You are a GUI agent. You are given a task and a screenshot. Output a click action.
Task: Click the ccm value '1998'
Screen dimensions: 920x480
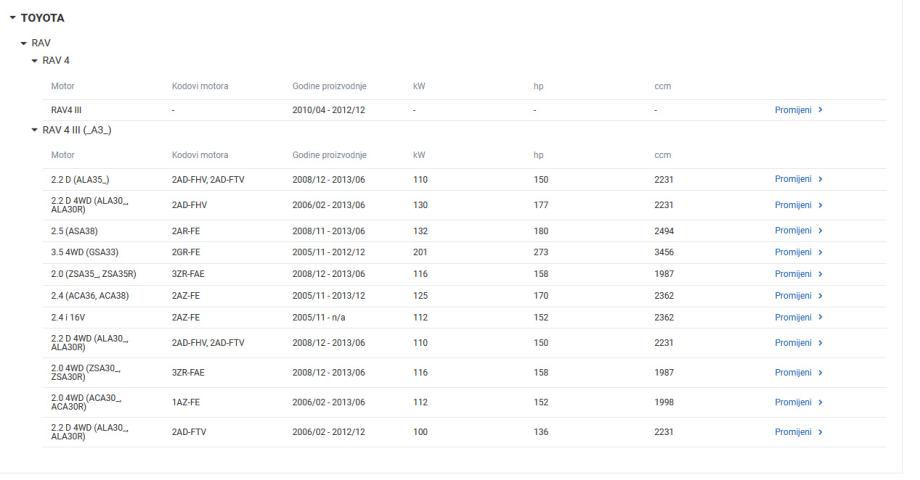(664, 403)
